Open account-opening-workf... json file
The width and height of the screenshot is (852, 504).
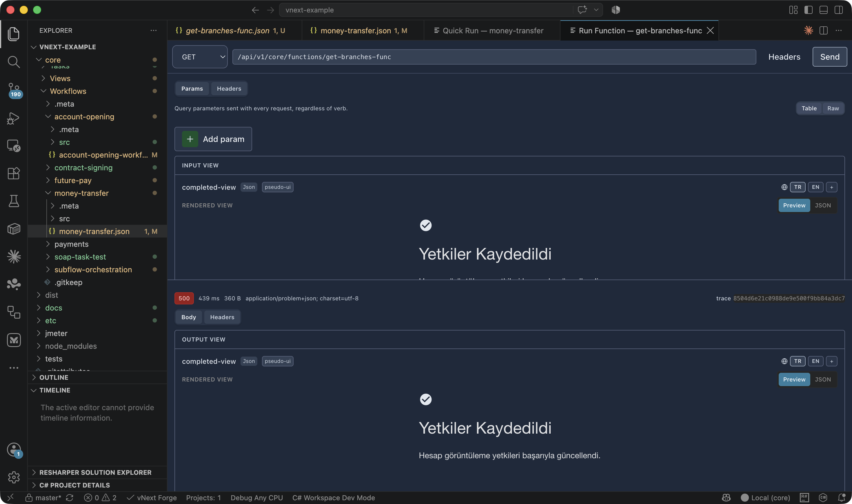[x=97, y=155]
